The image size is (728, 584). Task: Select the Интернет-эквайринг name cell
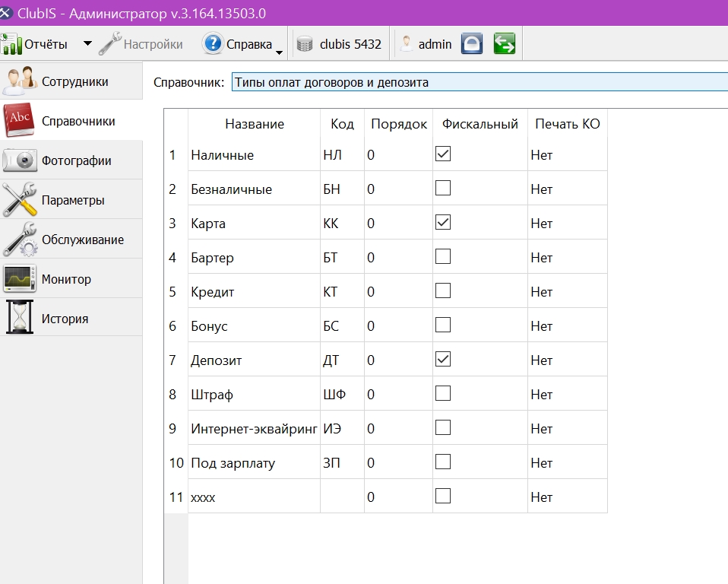pyautogui.click(x=254, y=428)
